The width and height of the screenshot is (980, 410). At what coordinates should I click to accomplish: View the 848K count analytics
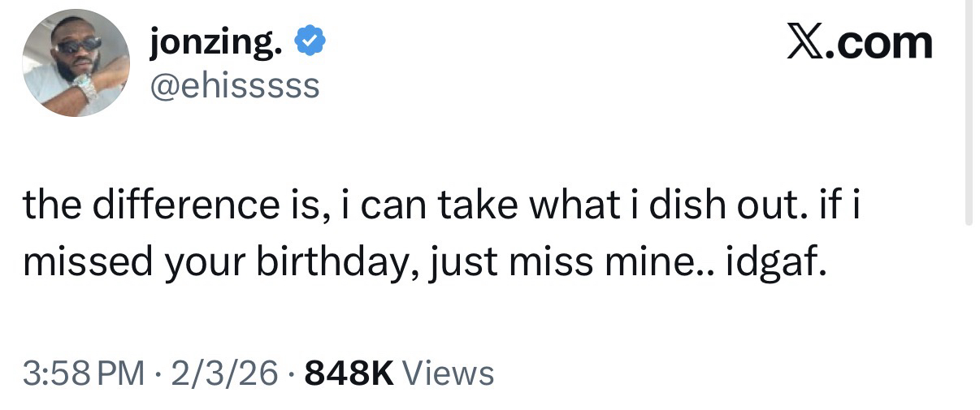click(x=349, y=373)
